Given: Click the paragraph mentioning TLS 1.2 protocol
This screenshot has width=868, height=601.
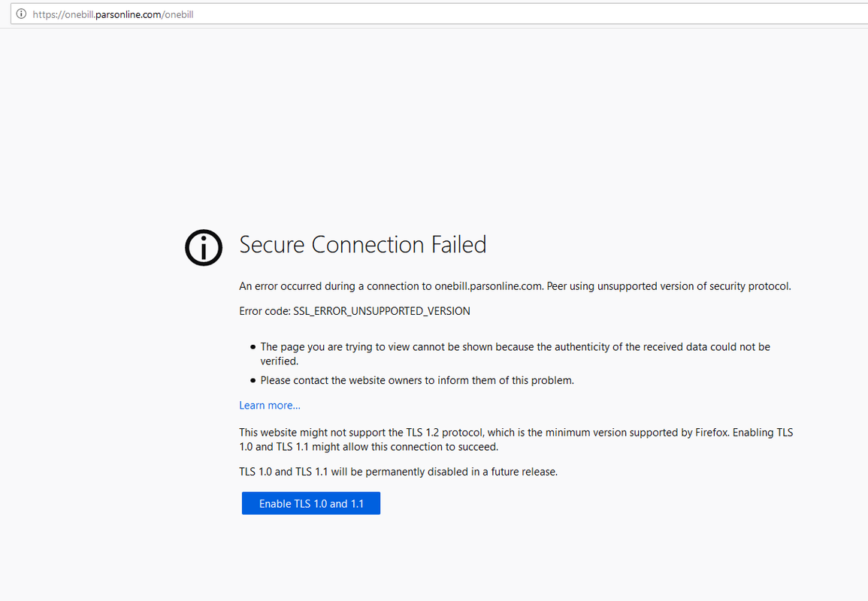Looking at the screenshot, I should pyautogui.click(x=516, y=439).
